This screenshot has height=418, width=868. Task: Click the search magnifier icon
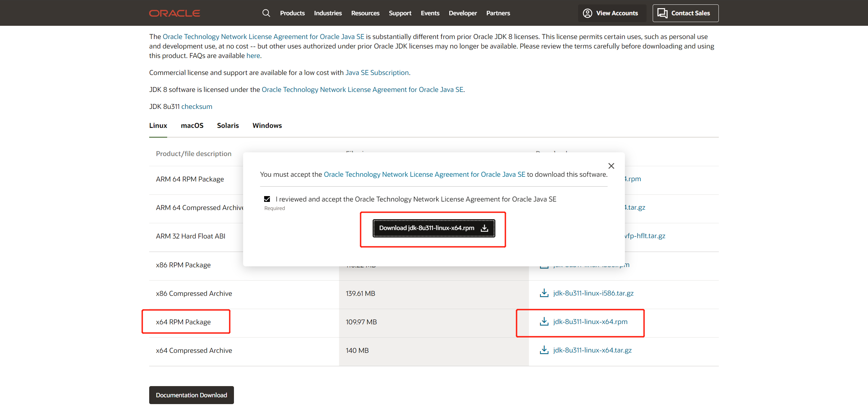point(266,13)
